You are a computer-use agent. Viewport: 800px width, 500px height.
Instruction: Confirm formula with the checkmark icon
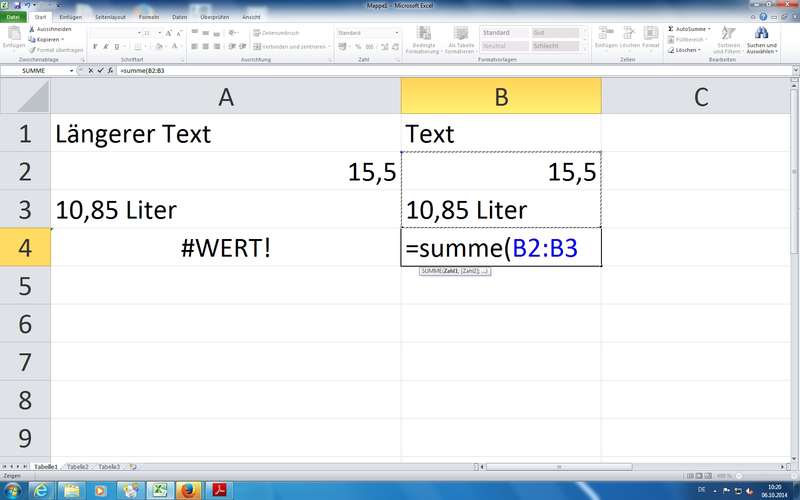click(101, 70)
